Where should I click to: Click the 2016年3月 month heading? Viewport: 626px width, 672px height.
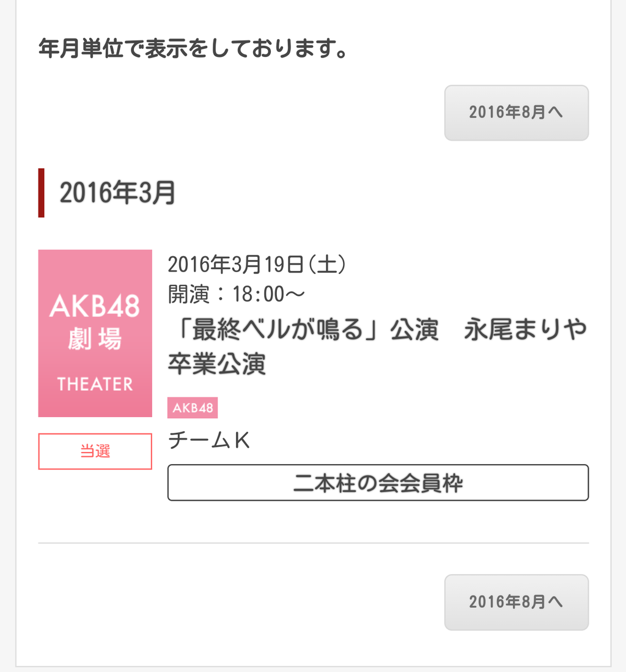pos(117,193)
